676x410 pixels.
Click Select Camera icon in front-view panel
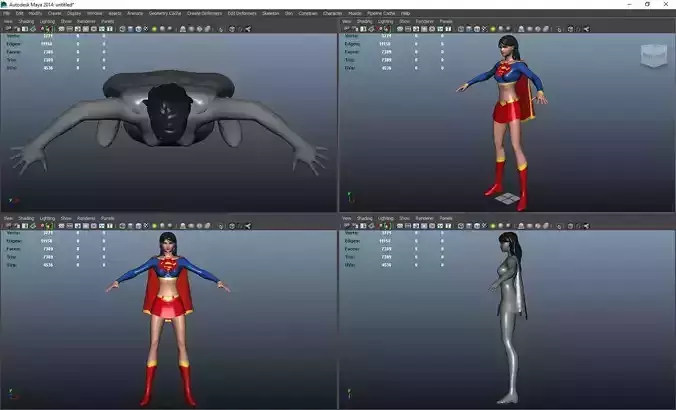pos(8,225)
